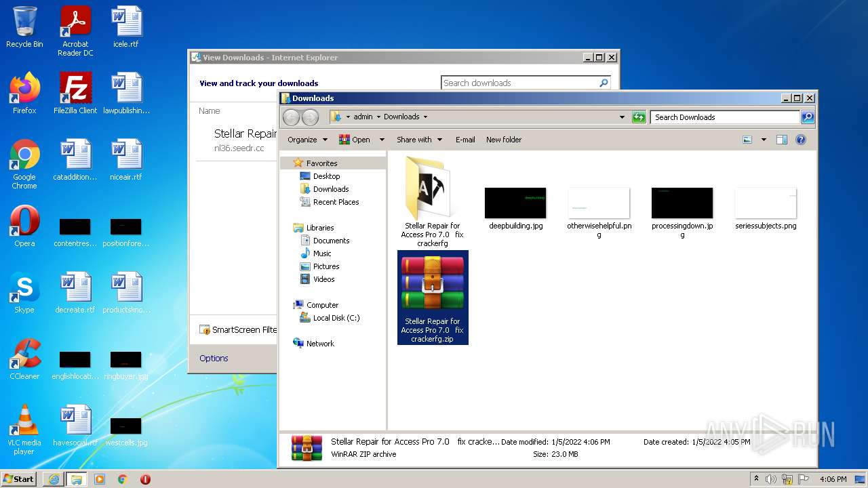The image size is (868, 488).
Task: Create a New folder
Action: coord(504,140)
